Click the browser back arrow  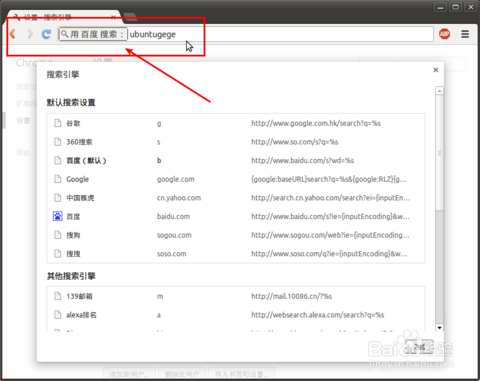[13, 34]
